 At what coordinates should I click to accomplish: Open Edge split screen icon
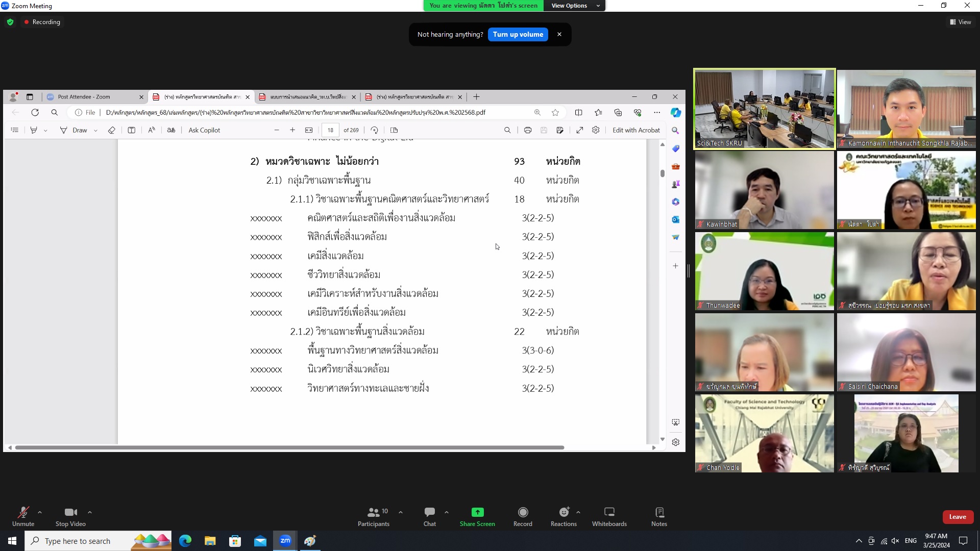[x=578, y=112]
